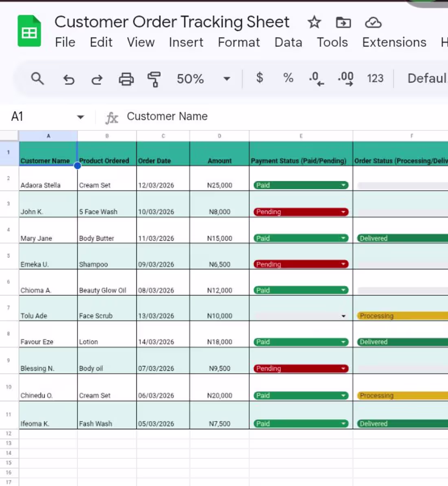Open Blessing N.'s Pending payment dropdown

(301, 368)
